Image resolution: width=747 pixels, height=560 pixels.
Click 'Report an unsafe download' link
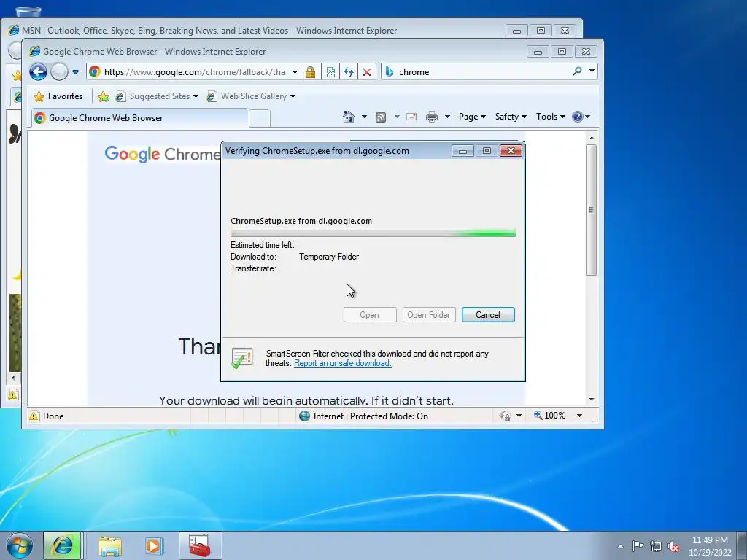(x=343, y=363)
